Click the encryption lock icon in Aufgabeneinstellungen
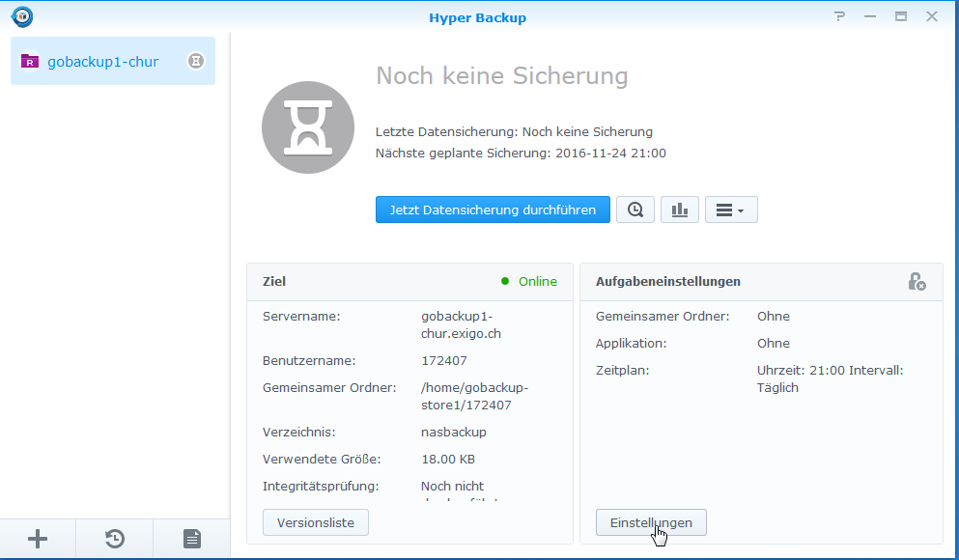 917,281
